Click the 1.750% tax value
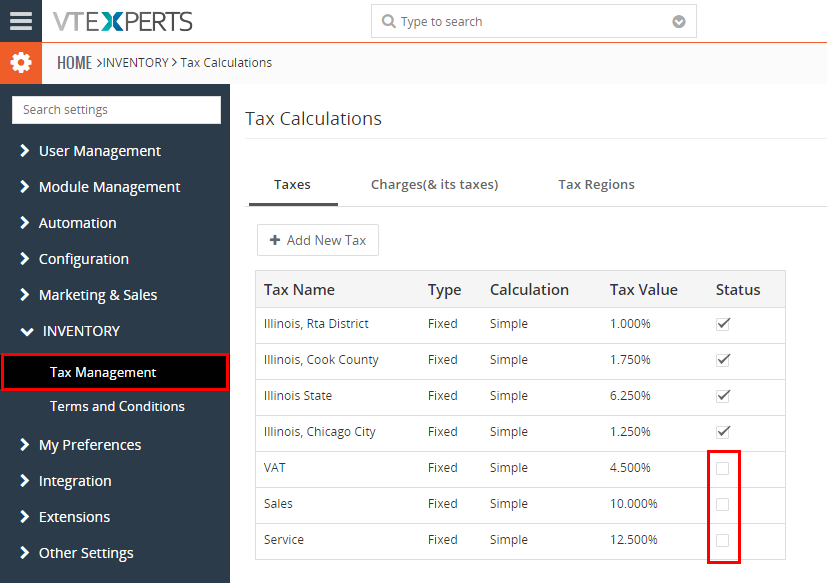 pos(630,359)
